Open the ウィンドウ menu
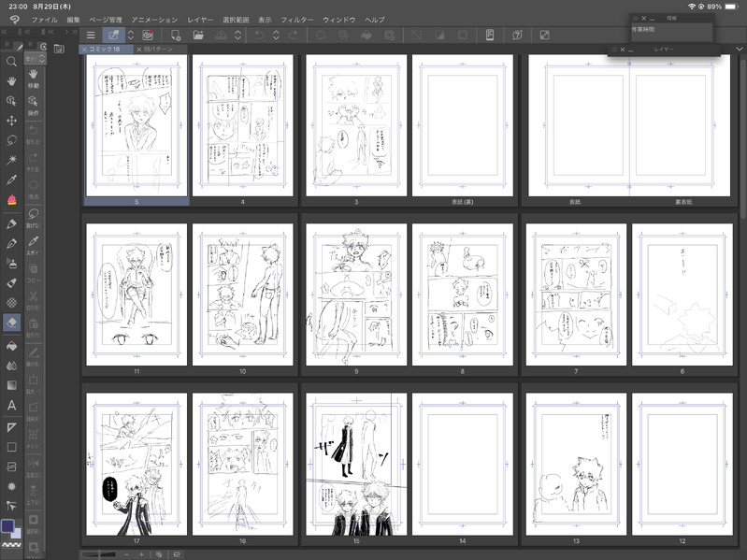The height and width of the screenshot is (560, 747). coord(339,20)
